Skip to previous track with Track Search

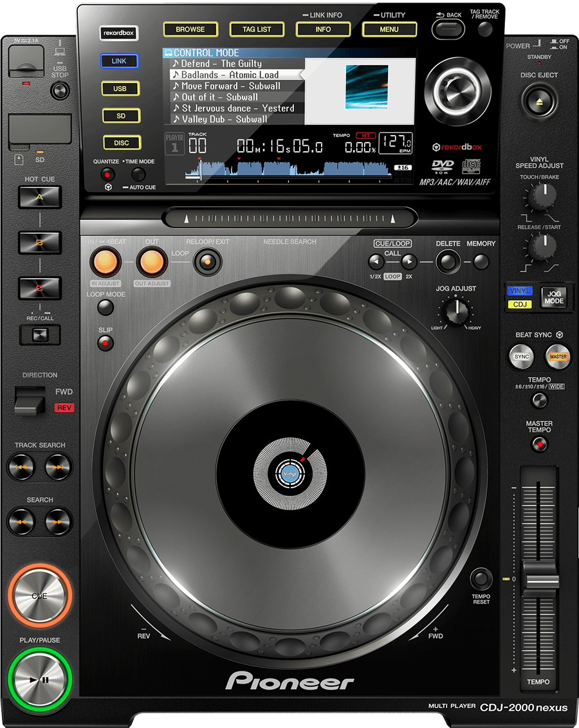tap(21, 467)
